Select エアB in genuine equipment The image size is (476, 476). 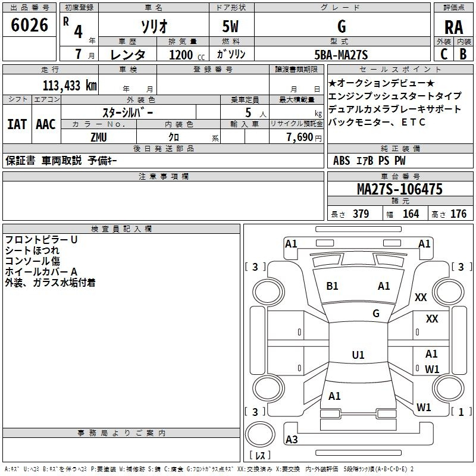click(x=364, y=161)
